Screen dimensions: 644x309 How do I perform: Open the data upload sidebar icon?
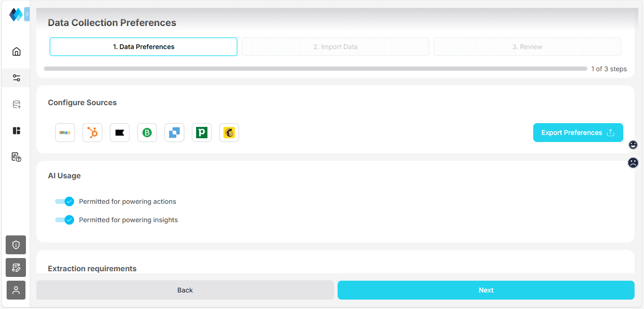16,104
